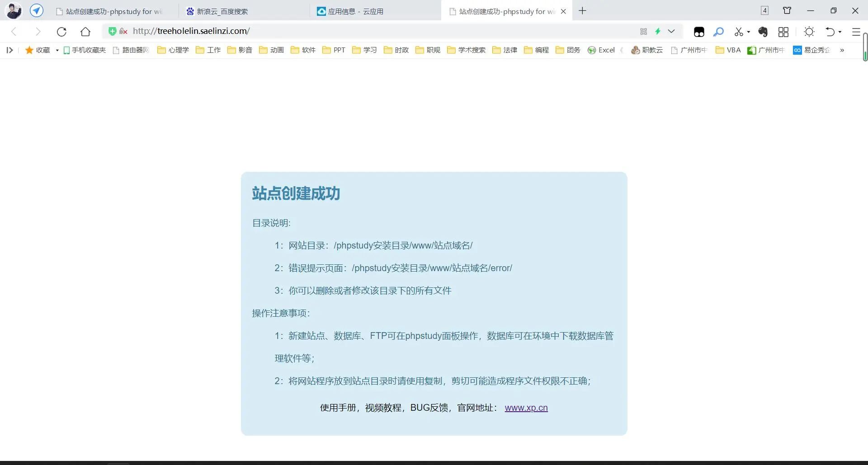868x465 pixels.
Task: Open 法律 bookmark folder
Action: pyautogui.click(x=505, y=50)
